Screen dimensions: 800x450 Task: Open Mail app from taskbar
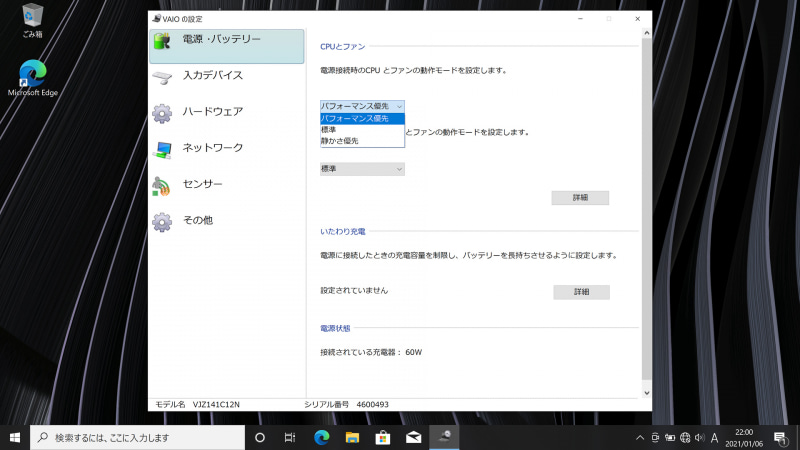[413, 437]
